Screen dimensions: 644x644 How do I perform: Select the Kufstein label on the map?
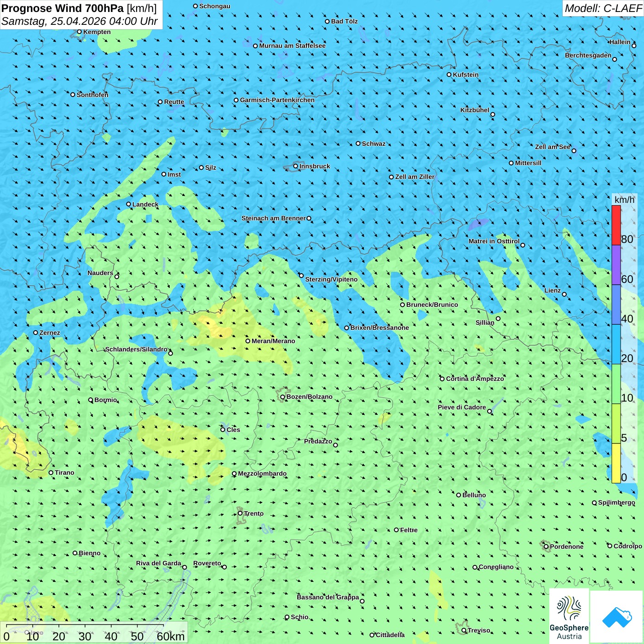coord(466,75)
